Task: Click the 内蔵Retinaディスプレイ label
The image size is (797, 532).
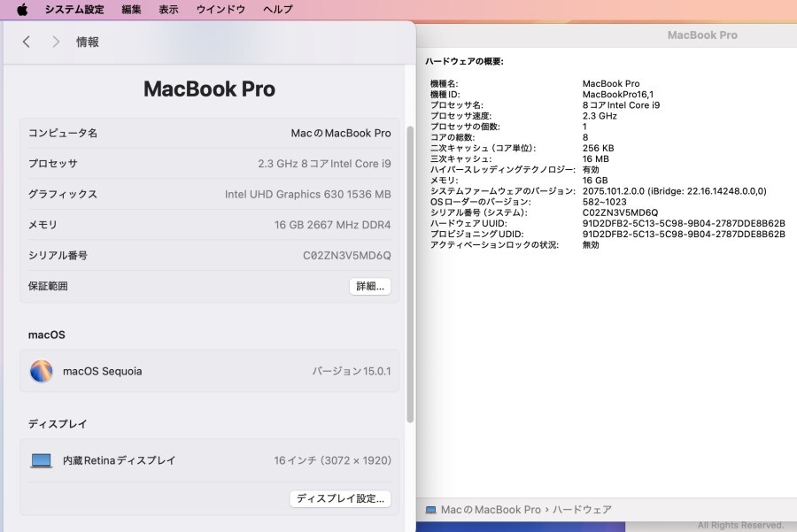Action: (119, 460)
